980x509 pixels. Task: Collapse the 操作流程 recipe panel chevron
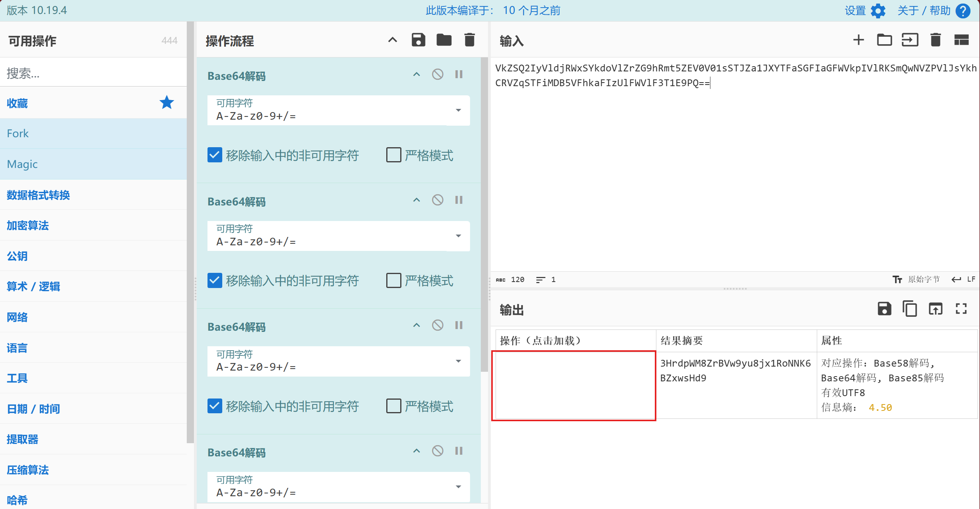(393, 40)
